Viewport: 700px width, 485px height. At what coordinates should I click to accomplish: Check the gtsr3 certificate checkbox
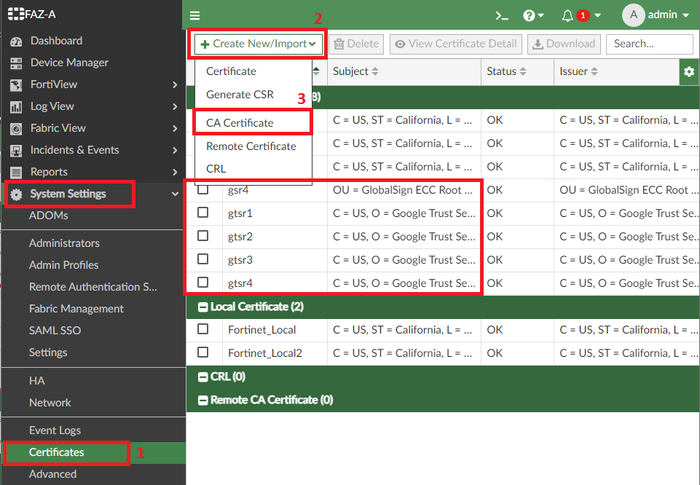tap(203, 259)
